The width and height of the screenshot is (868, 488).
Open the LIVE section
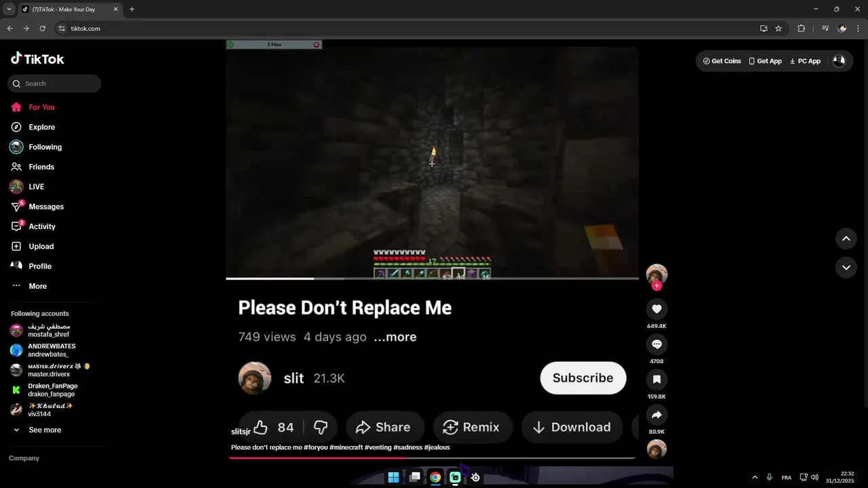coord(27,186)
